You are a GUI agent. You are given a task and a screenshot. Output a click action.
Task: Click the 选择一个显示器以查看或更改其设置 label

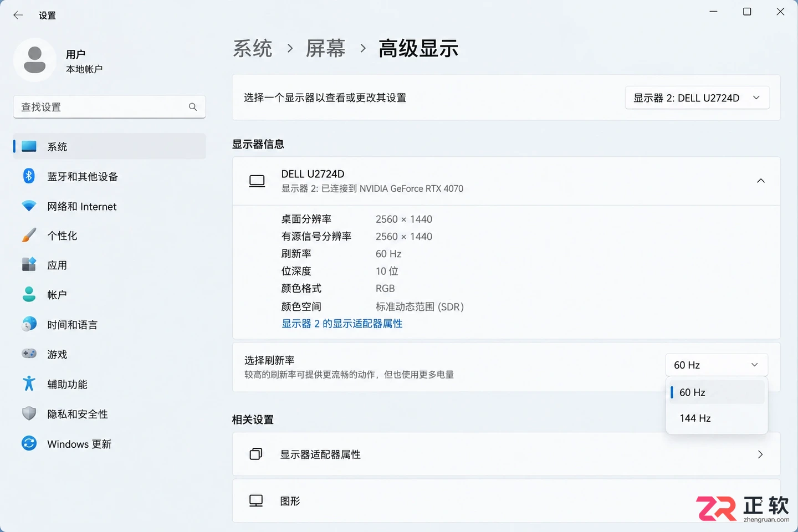325,98
